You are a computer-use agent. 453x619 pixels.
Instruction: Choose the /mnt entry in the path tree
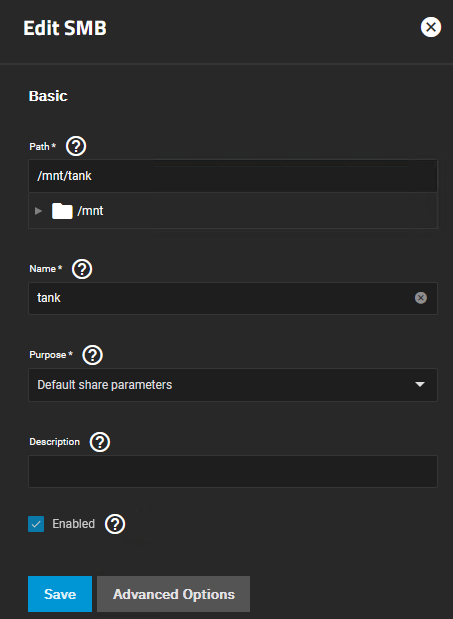point(90,211)
